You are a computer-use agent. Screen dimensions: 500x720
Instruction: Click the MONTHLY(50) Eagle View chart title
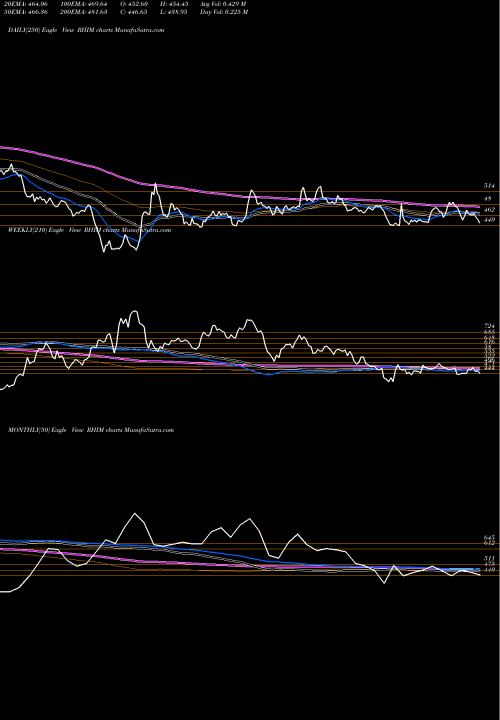91,430
